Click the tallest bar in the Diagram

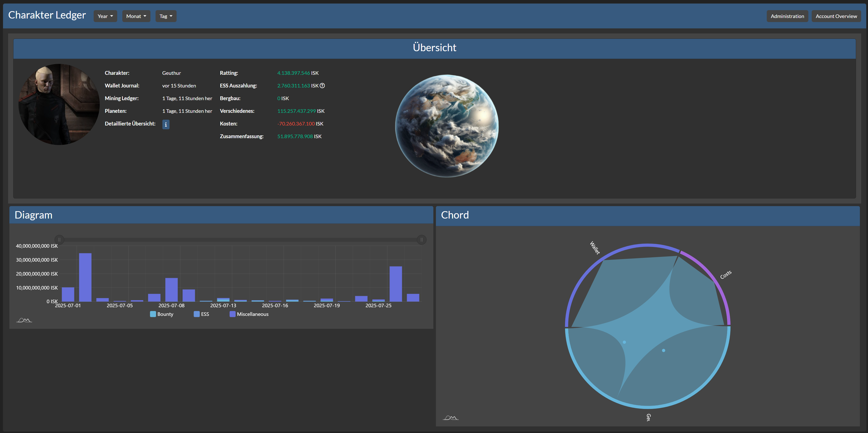[x=85, y=277]
